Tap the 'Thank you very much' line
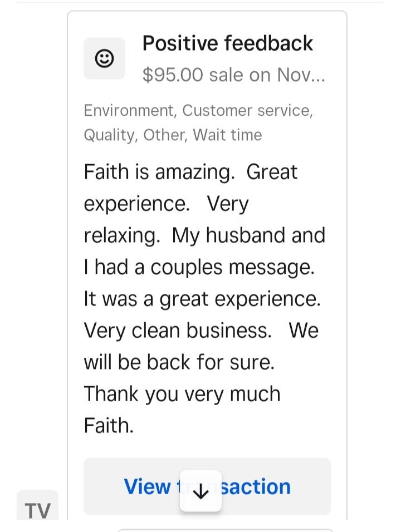This screenshot has height=532, width=401. [182, 394]
